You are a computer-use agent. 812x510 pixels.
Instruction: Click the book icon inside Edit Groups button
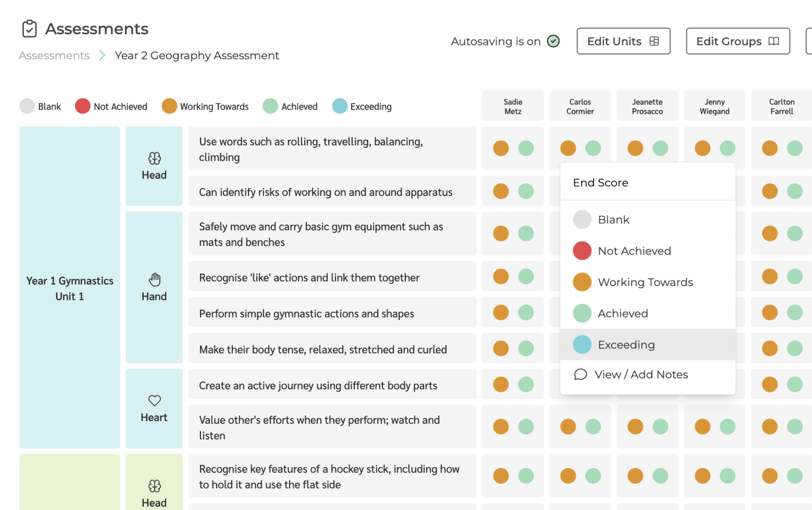pos(773,41)
